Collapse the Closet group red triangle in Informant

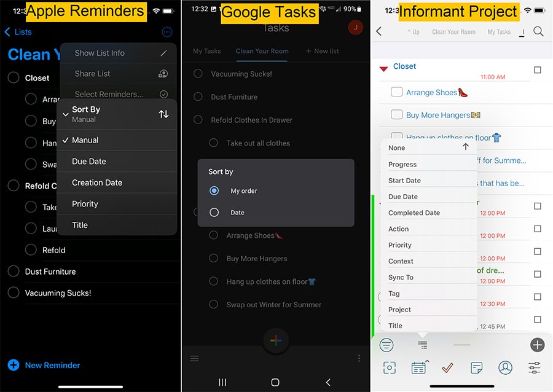click(383, 68)
